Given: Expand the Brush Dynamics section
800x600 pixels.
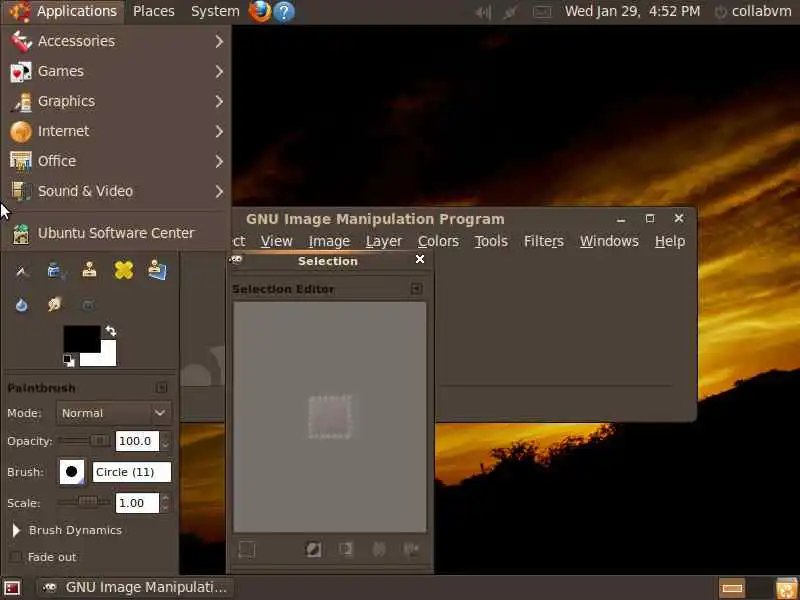Looking at the screenshot, I should pyautogui.click(x=16, y=530).
